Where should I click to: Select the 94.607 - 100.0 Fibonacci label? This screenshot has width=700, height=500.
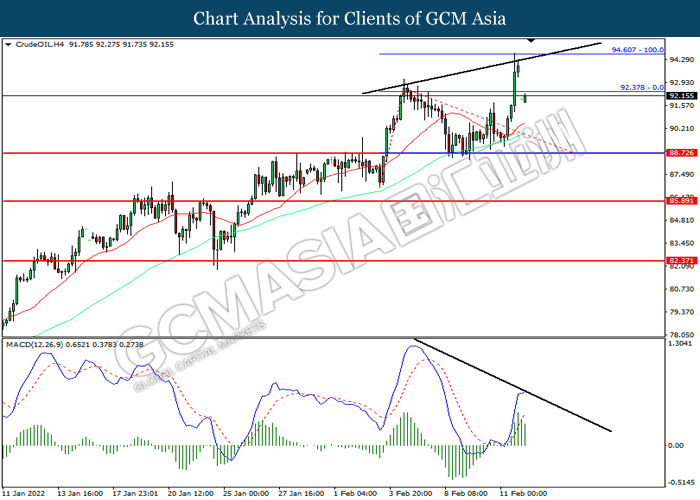coord(638,50)
